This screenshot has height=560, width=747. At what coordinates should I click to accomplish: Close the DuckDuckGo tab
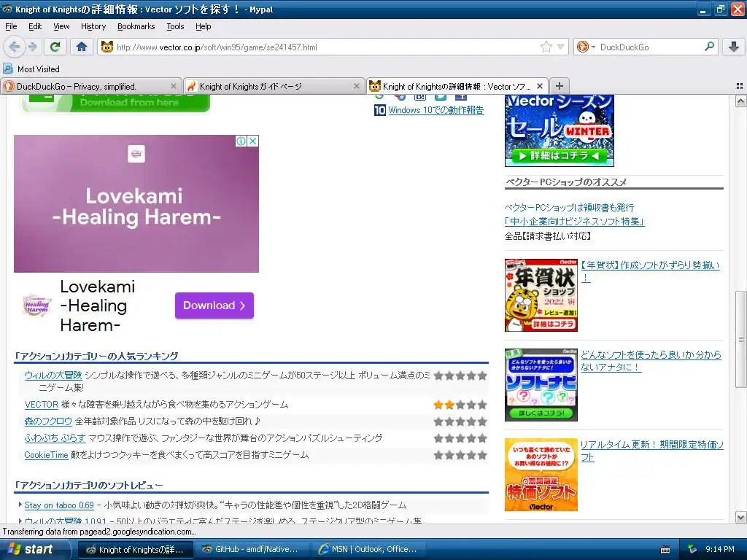174,86
